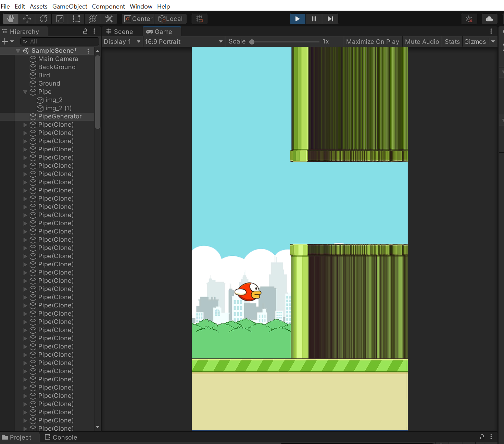Viewport: 504px width, 444px height.
Task: Select the Scale tool
Action: point(60,19)
